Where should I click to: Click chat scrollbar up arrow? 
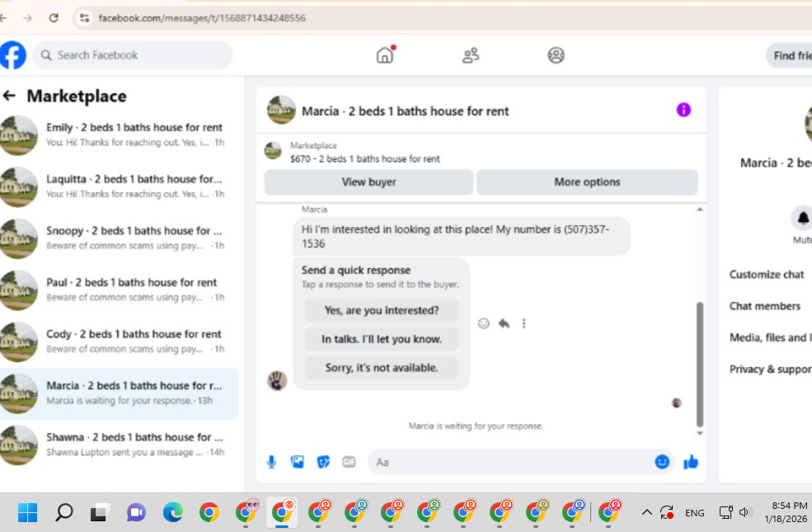point(700,210)
